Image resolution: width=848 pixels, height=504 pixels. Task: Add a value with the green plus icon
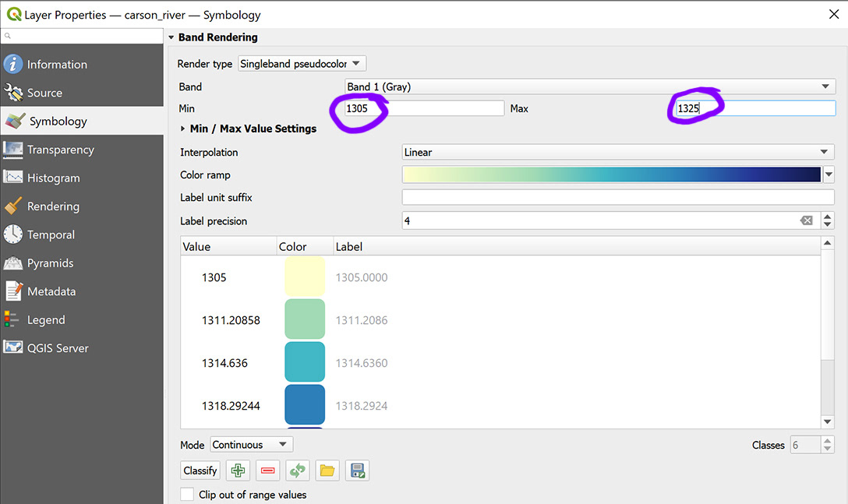pos(238,471)
